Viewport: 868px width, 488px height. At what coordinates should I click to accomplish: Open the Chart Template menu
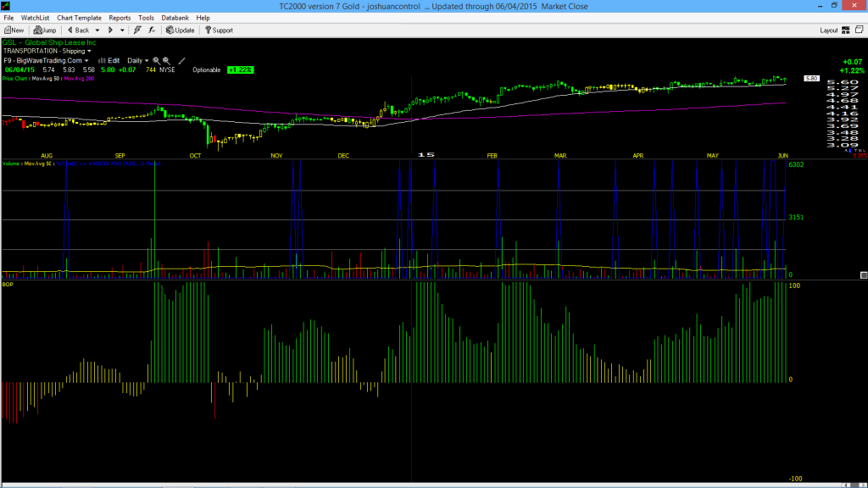79,18
